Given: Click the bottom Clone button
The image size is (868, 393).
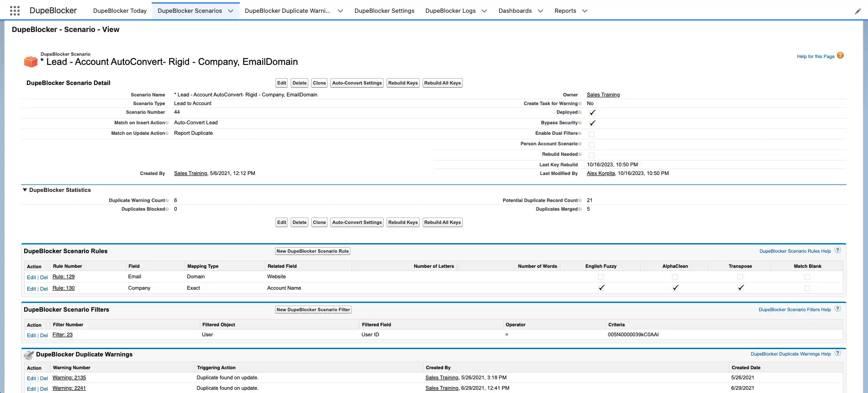Looking at the screenshot, I should tap(319, 223).
